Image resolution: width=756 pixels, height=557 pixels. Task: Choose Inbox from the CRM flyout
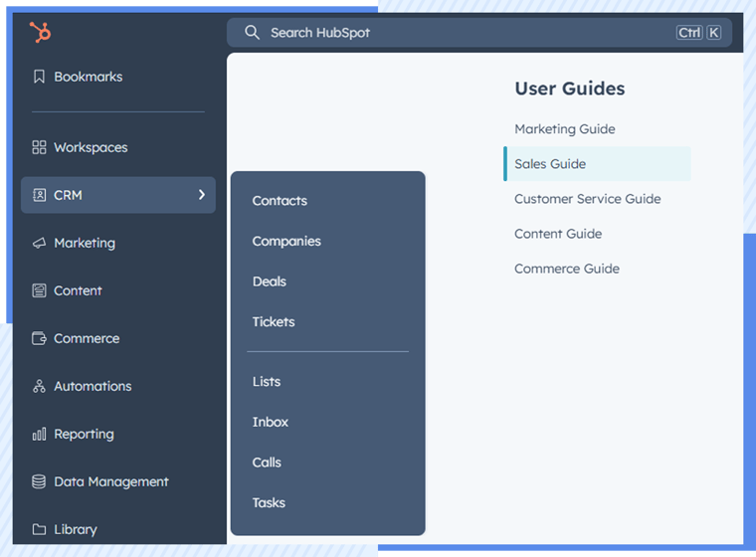point(271,422)
